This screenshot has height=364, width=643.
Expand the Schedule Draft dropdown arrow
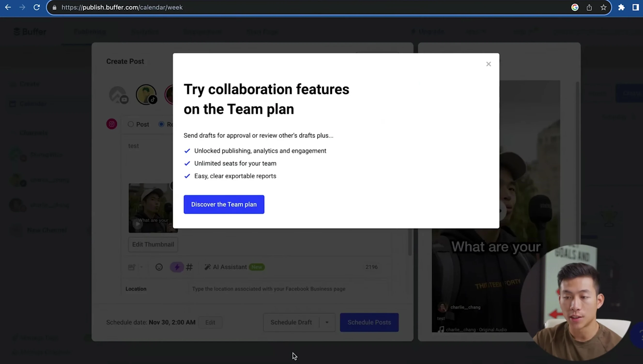click(327, 322)
